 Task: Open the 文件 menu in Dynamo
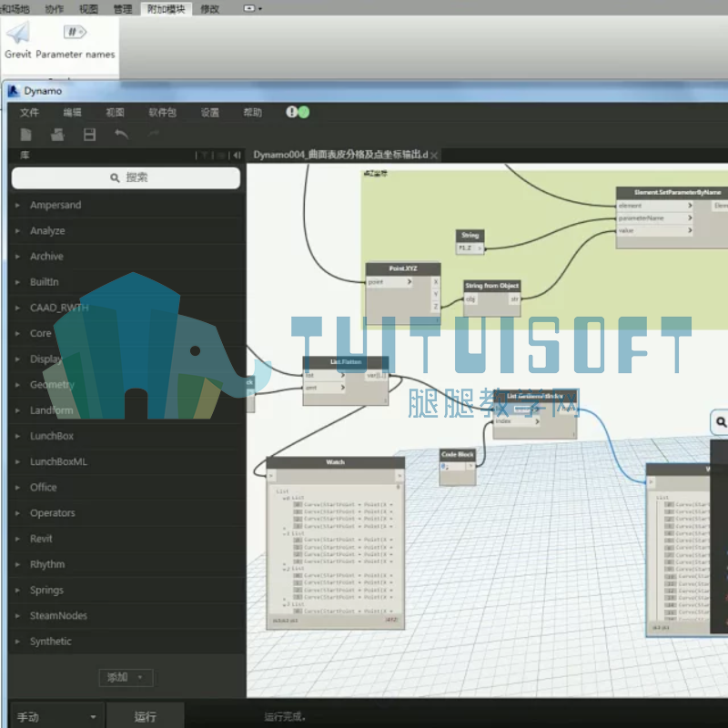coord(29,112)
